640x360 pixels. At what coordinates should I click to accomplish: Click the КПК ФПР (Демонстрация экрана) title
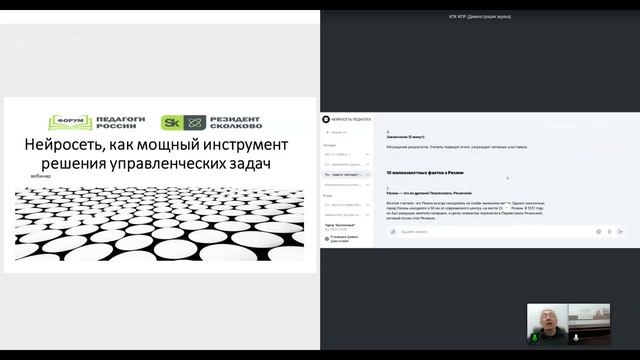tap(480, 17)
